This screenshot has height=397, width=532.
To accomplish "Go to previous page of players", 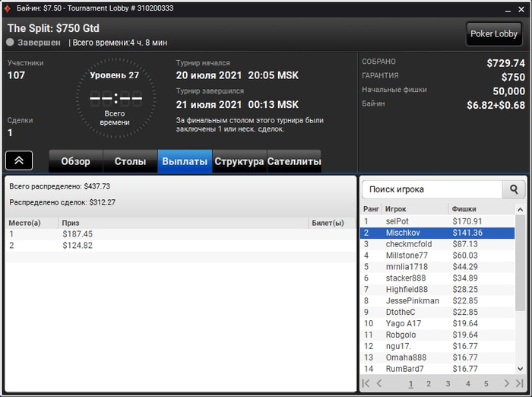I will tap(379, 383).
